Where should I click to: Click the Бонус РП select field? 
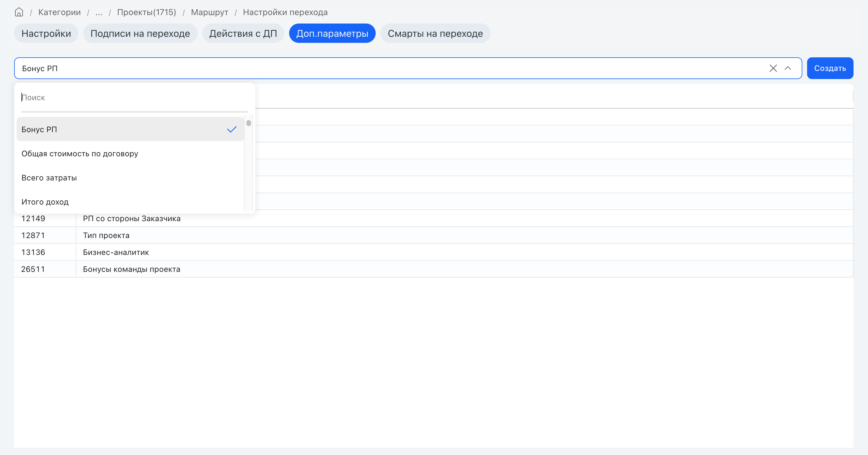tap(408, 68)
